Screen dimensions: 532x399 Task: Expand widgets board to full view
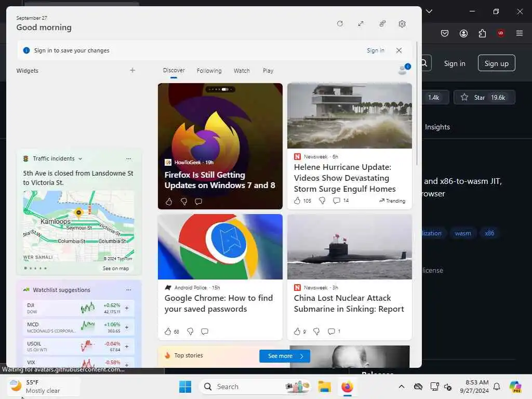361,24
